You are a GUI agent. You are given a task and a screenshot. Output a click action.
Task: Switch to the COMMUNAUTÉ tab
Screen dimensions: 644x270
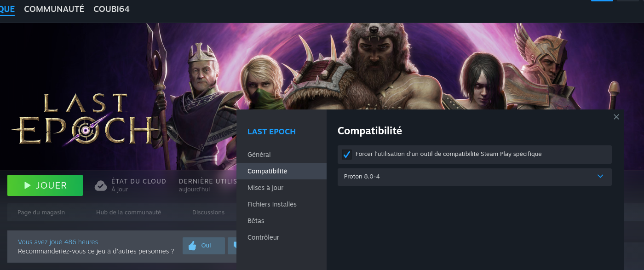[54, 9]
